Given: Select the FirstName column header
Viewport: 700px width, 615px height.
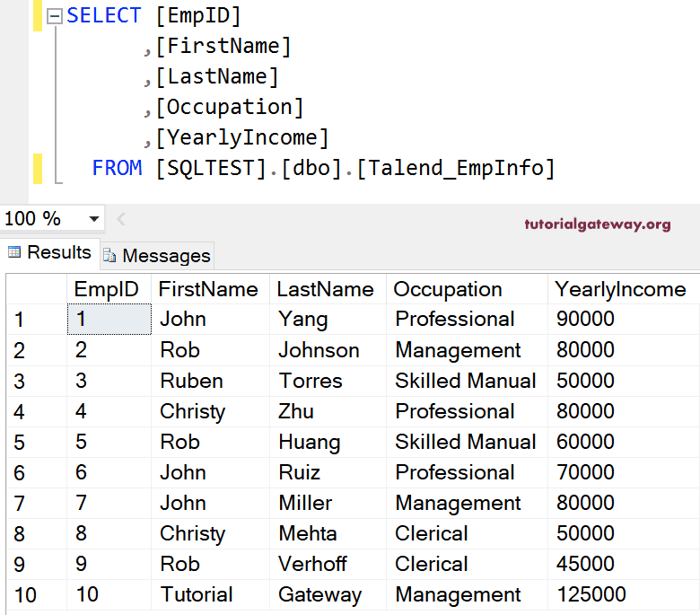Looking at the screenshot, I should [x=208, y=289].
